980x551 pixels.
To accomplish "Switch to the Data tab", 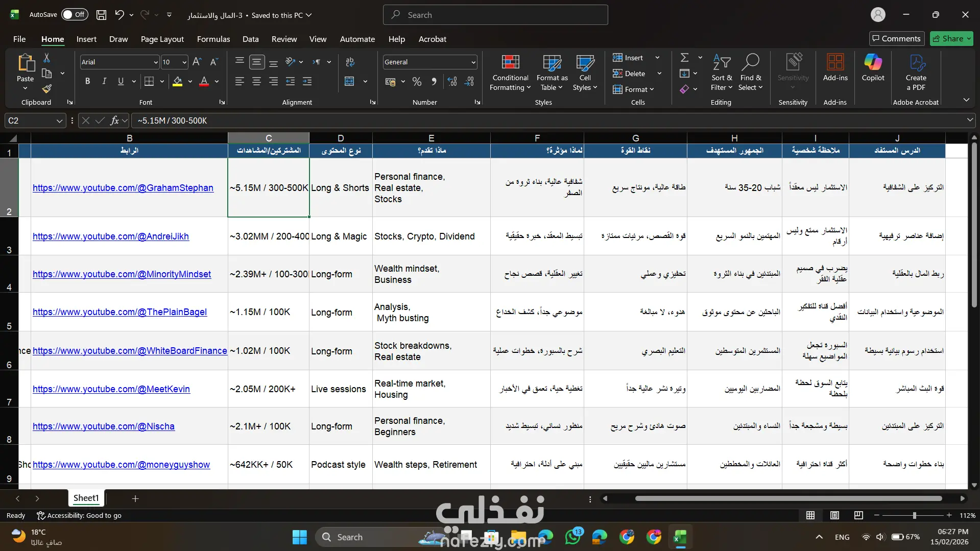I will [250, 39].
